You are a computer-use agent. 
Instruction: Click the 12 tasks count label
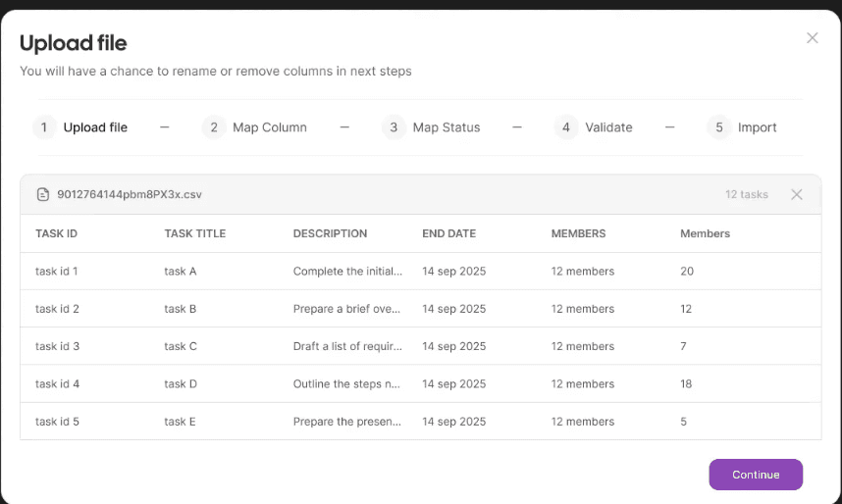point(747,194)
